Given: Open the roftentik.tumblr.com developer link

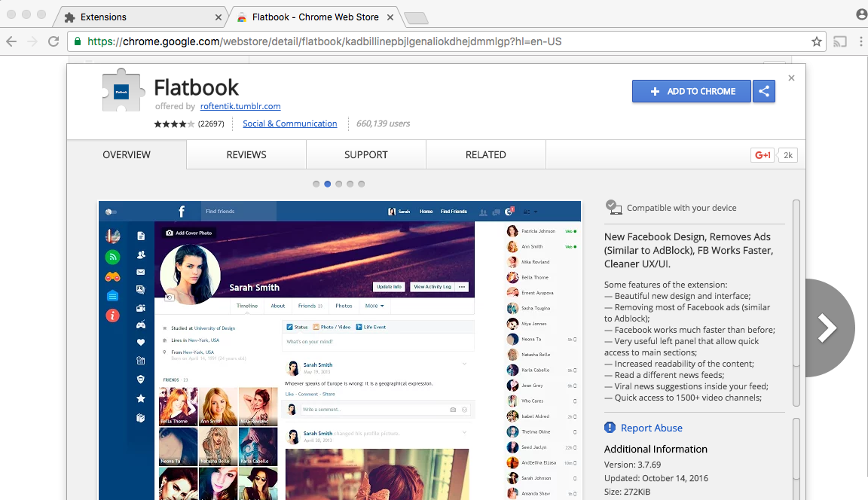Looking at the screenshot, I should (x=240, y=106).
